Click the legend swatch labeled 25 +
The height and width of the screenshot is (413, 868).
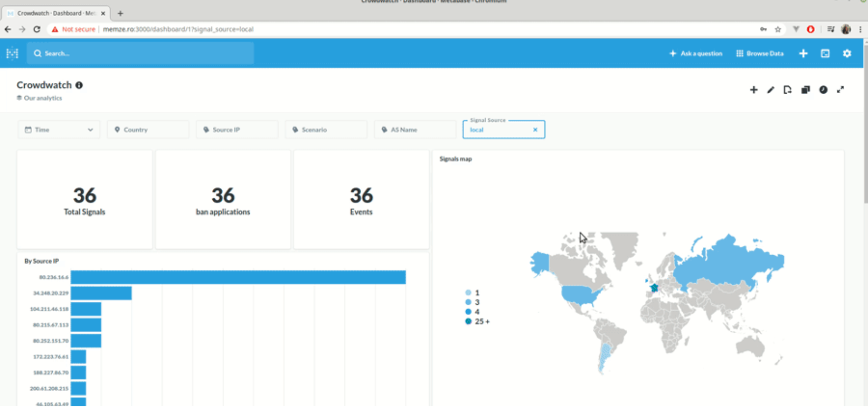tap(468, 321)
